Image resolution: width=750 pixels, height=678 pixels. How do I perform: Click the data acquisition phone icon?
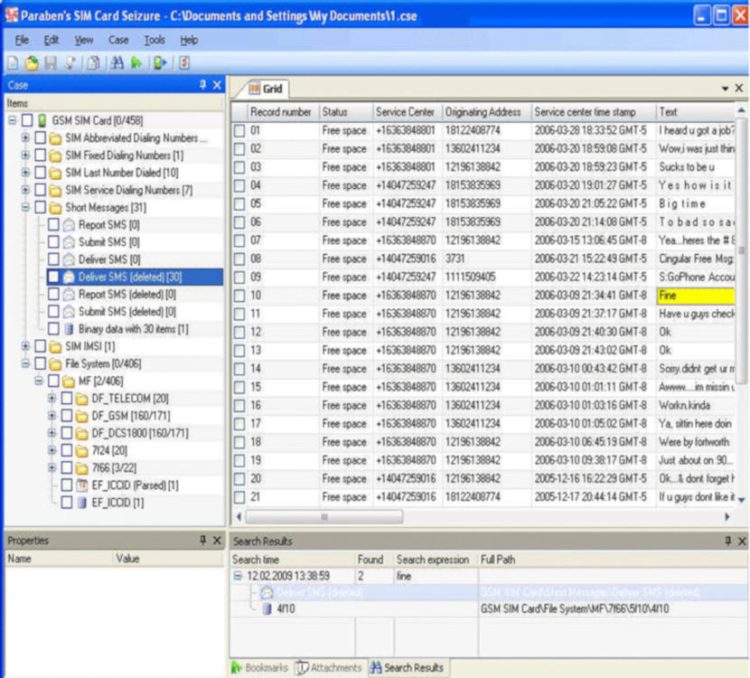[160, 63]
